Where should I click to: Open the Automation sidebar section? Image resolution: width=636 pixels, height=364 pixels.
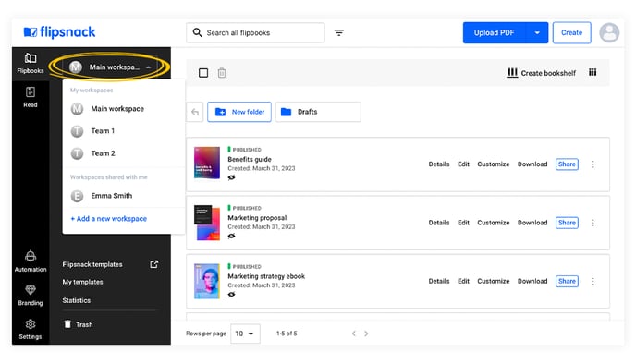31,261
